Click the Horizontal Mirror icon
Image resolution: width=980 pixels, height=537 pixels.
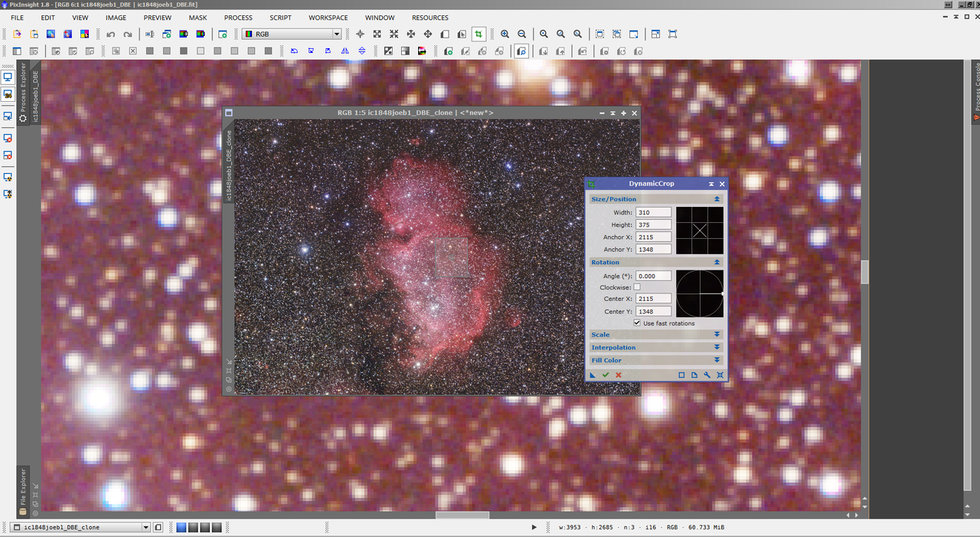tap(345, 51)
